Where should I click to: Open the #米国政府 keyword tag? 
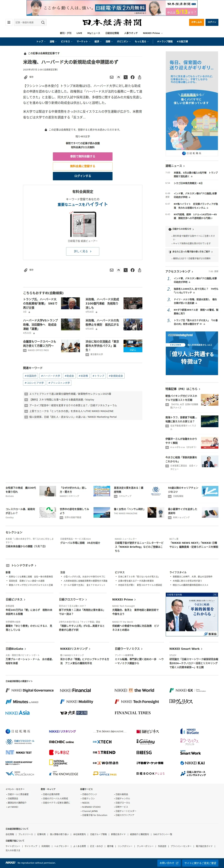pyautogui.click(x=31, y=376)
